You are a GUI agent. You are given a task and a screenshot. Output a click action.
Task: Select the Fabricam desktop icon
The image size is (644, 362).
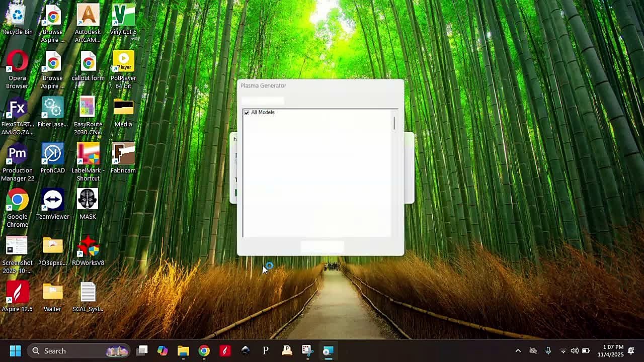point(123,159)
